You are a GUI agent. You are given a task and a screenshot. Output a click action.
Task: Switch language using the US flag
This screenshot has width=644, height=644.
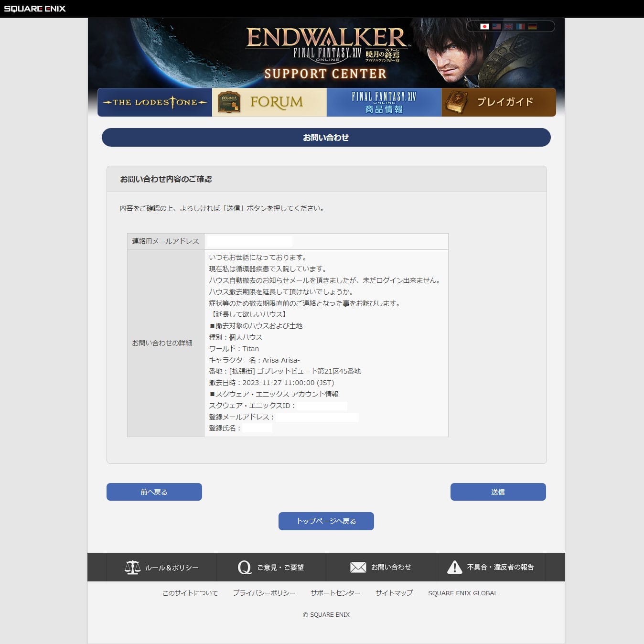tap(496, 27)
